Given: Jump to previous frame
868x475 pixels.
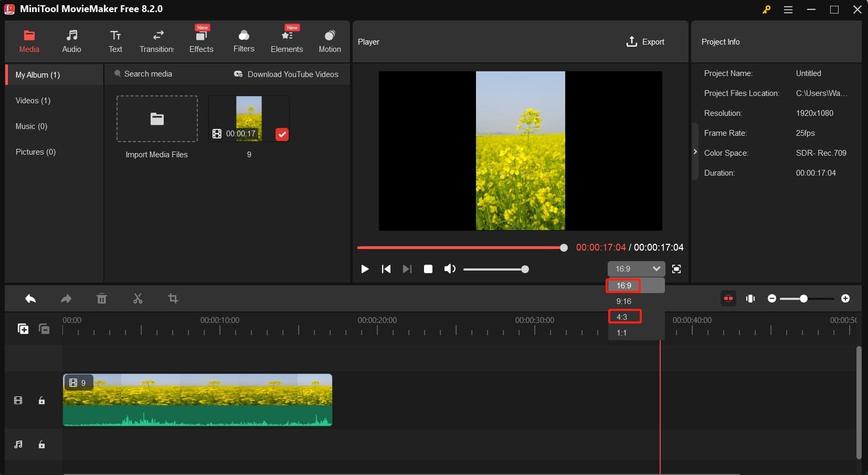Looking at the screenshot, I should pos(386,269).
